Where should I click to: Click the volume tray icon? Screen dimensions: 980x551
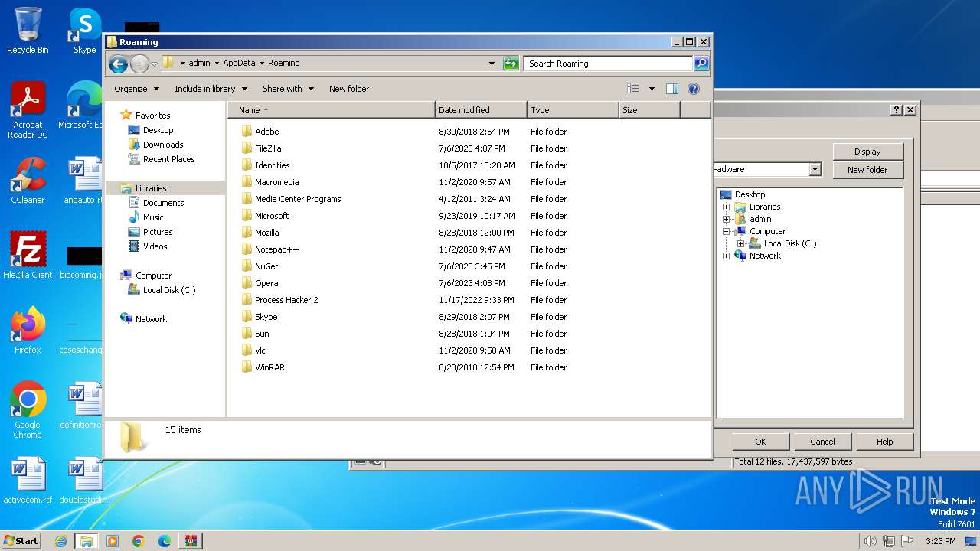click(870, 541)
